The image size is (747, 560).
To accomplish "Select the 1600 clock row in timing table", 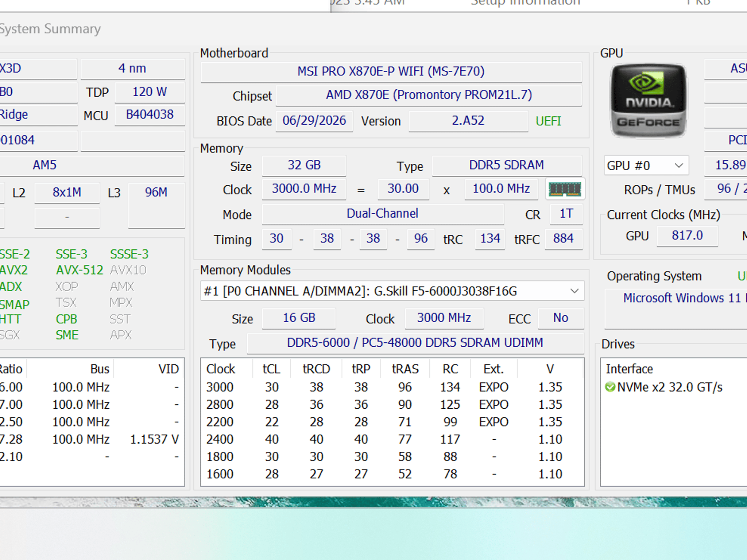I will click(392, 474).
